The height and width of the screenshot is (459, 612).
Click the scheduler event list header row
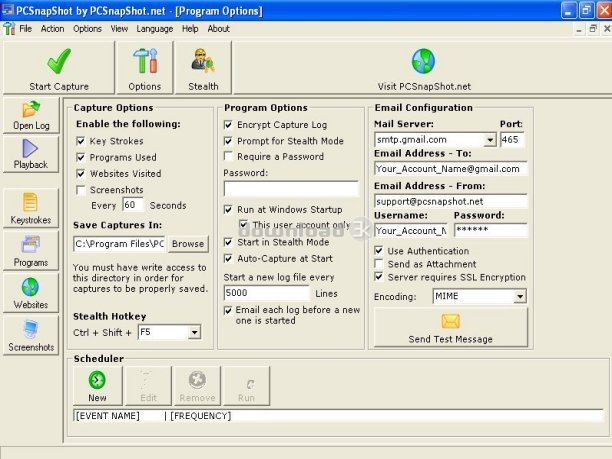click(338, 416)
